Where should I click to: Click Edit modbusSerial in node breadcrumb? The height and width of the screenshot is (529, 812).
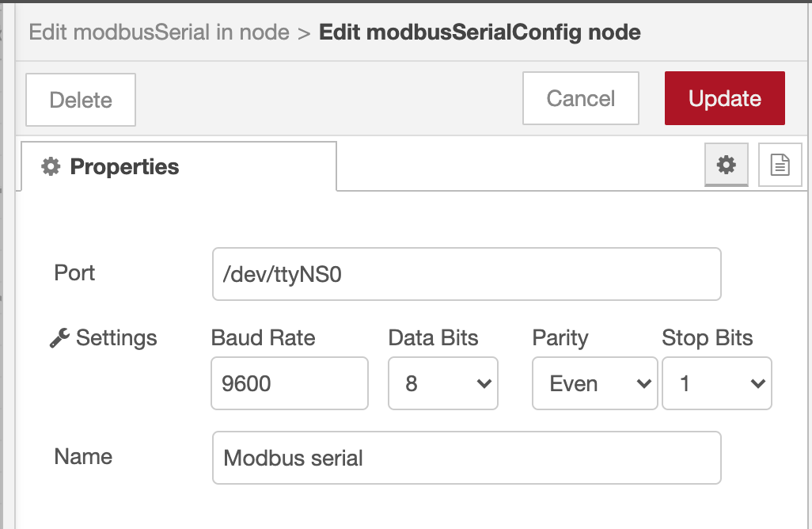[x=158, y=32]
